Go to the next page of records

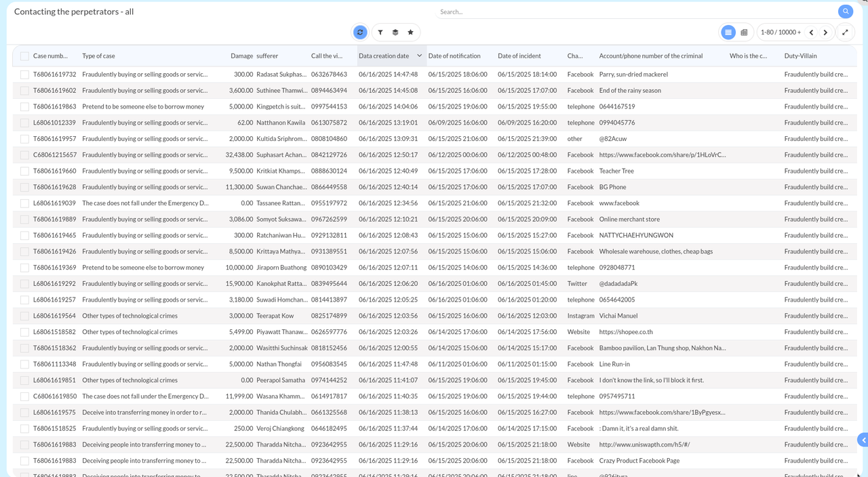point(825,32)
